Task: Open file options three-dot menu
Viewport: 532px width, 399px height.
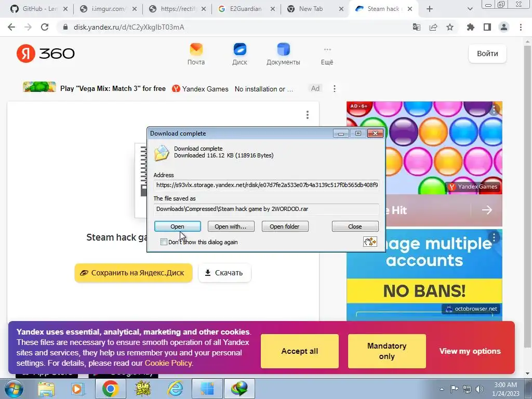Action: (x=308, y=115)
